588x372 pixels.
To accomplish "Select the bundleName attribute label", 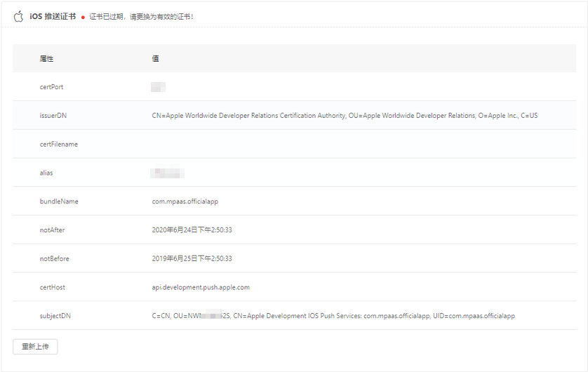I will (59, 201).
